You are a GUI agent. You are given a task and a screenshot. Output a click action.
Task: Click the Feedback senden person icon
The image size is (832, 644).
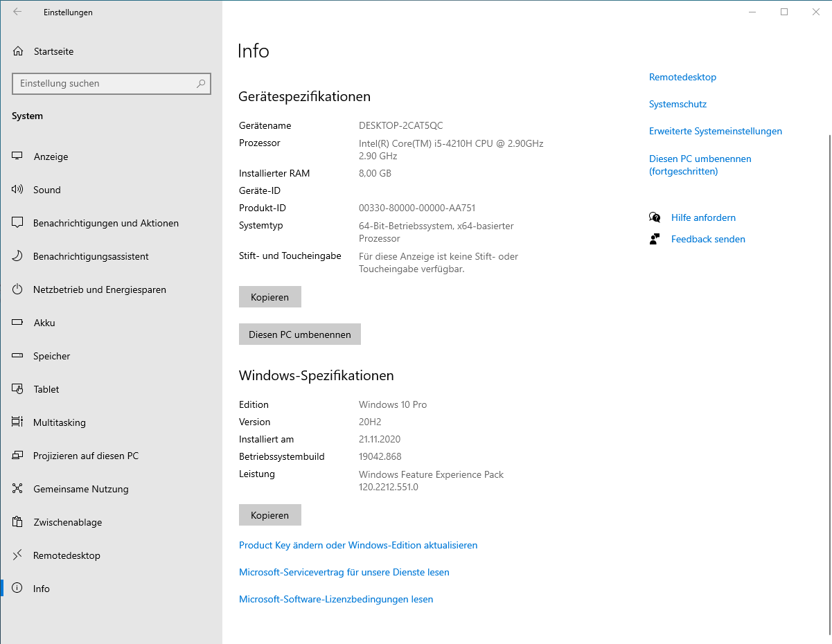(655, 239)
